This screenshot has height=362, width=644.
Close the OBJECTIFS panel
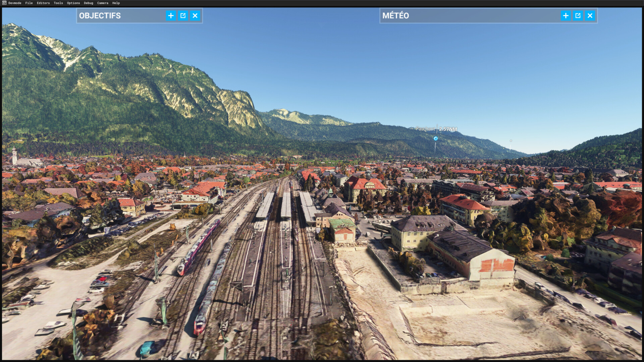(195, 16)
